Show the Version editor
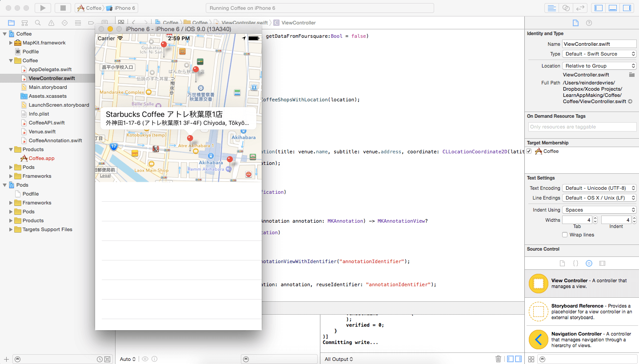This screenshot has width=639, height=364. 580,8
